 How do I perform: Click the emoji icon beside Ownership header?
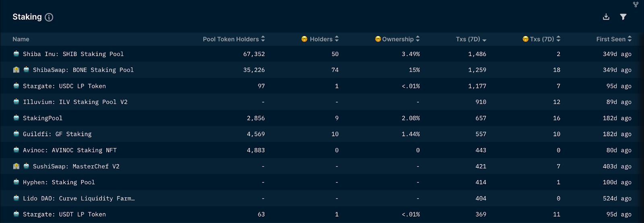378,39
